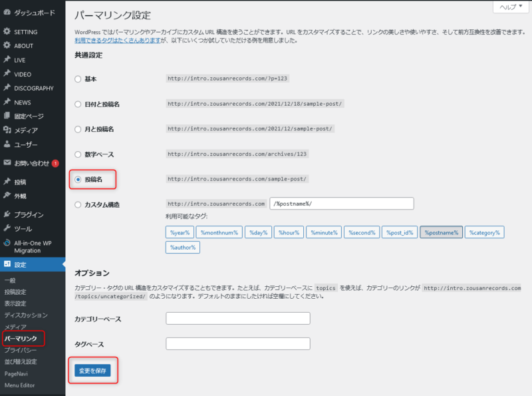
Task: Expand the ヘルプ help dropdown
Action: coord(511,7)
